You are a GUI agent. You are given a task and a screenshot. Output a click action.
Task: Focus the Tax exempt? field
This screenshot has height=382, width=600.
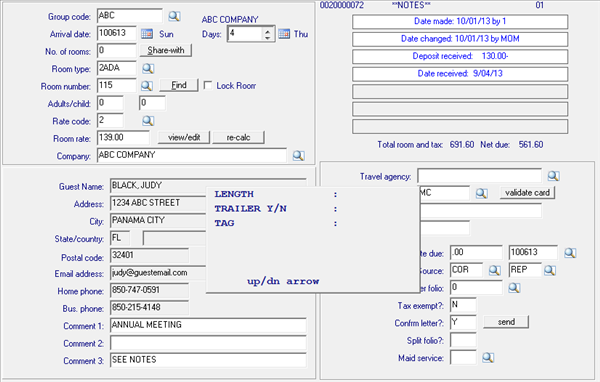pyautogui.click(x=463, y=305)
